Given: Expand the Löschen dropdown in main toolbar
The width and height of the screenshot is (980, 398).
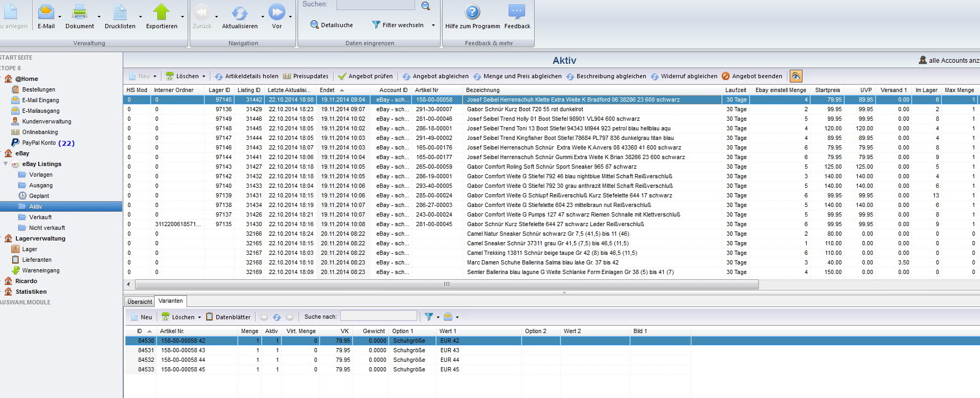Looking at the screenshot, I should coord(204,77).
